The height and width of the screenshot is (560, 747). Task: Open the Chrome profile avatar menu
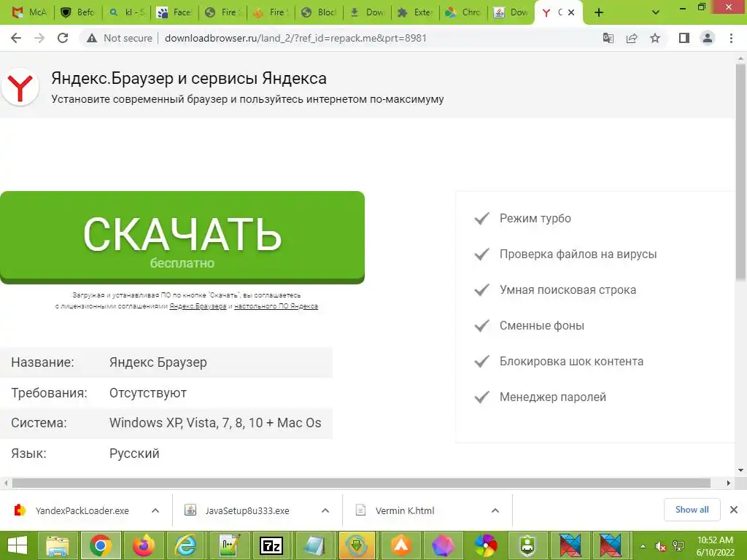click(708, 38)
